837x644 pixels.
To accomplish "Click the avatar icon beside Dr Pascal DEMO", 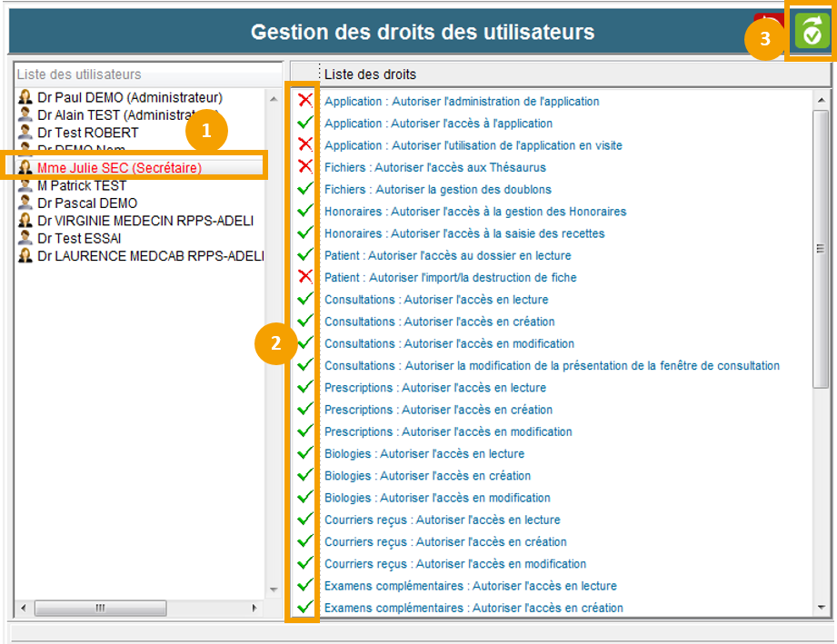I will pos(25,203).
